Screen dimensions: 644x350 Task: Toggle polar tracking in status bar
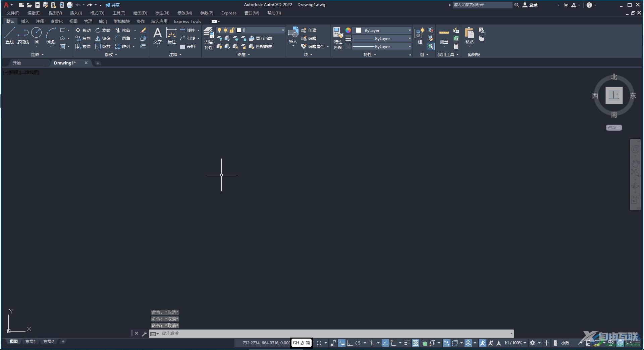tap(358, 343)
